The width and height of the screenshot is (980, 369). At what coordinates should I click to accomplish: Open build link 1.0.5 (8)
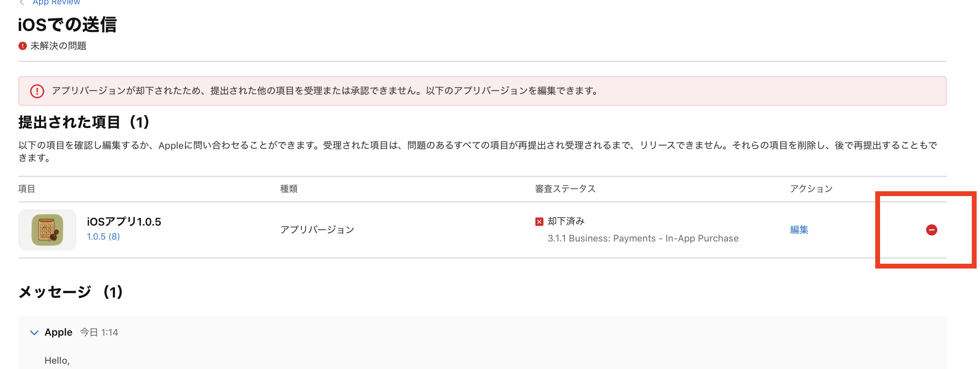(x=103, y=237)
